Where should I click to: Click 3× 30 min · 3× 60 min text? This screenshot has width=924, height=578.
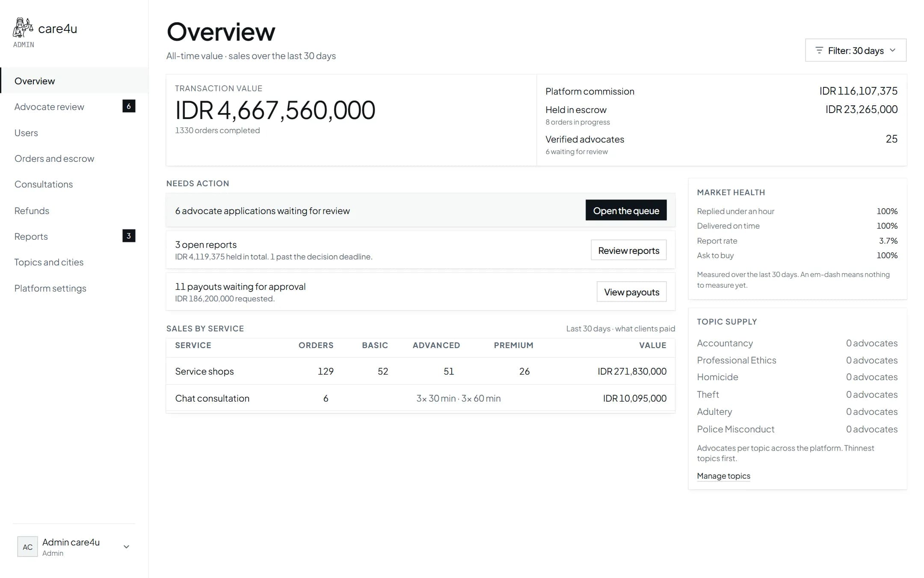[458, 398]
